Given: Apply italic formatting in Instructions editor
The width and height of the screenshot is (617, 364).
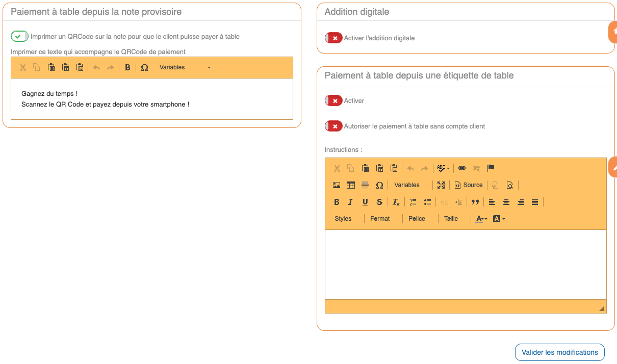Looking at the screenshot, I should (x=351, y=202).
